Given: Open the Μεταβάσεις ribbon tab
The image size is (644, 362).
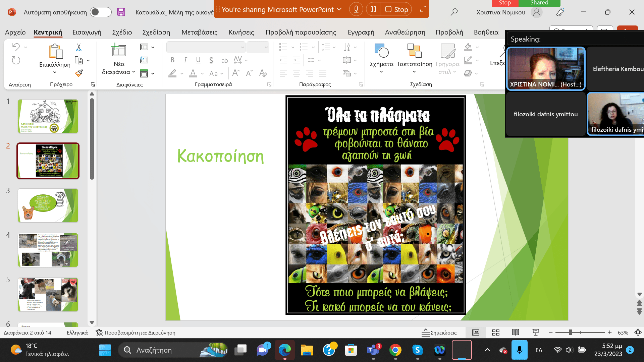Looking at the screenshot, I should tap(199, 32).
